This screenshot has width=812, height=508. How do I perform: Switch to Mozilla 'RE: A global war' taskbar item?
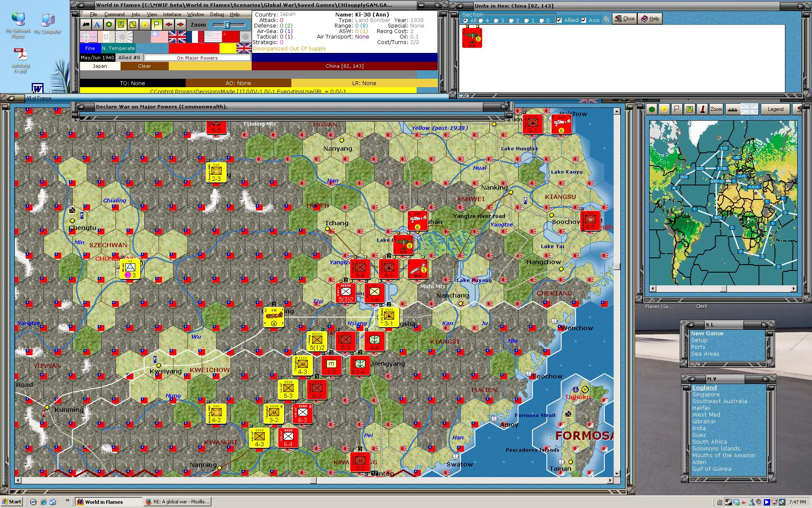point(177,502)
